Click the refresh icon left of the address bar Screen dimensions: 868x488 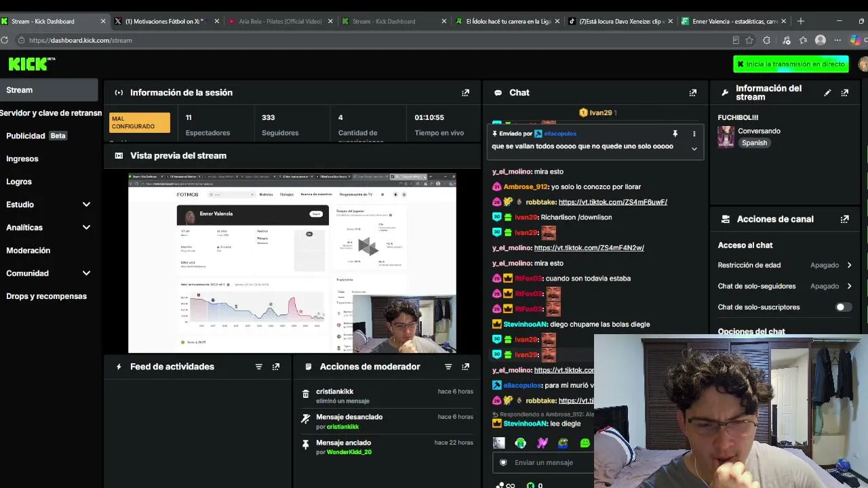point(4,40)
